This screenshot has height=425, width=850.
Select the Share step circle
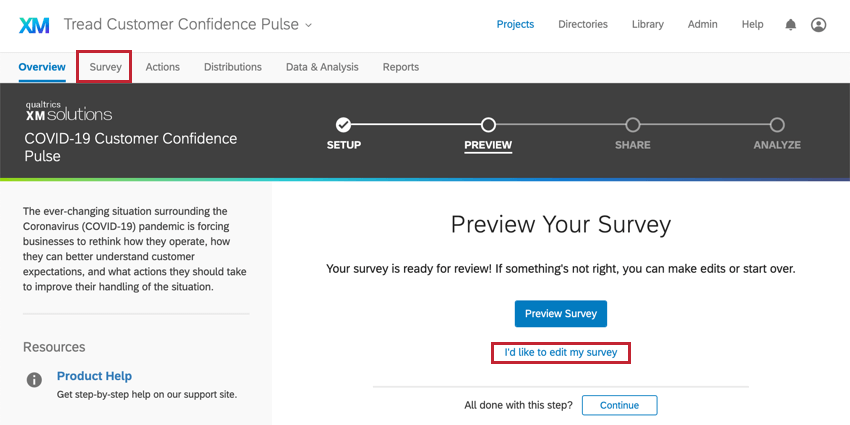633,125
